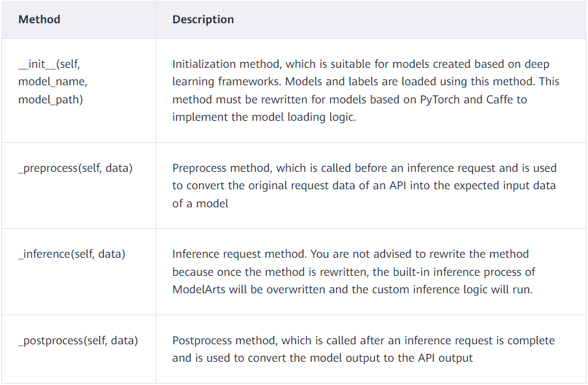The image size is (588, 385).
Task: Select the _inference(self, data) cell
Action: (72, 254)
